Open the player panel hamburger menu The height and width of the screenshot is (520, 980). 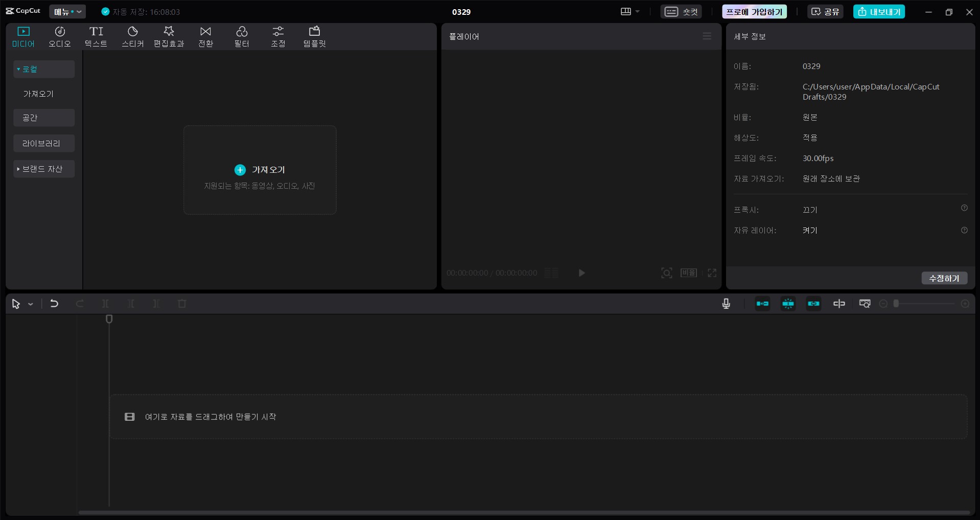[707, 36]
